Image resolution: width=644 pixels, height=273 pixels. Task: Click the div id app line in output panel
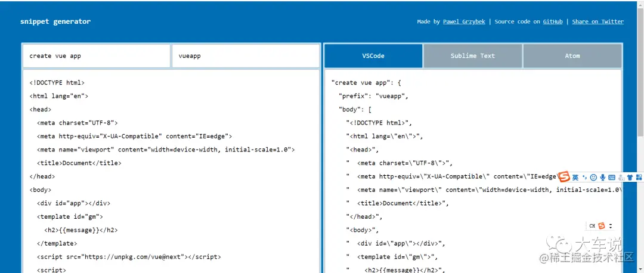pyautogui.click(x=395, y=243)
